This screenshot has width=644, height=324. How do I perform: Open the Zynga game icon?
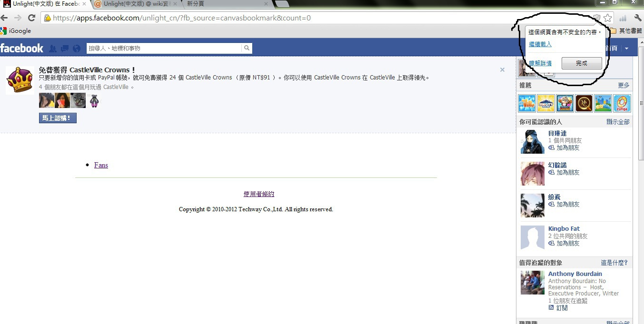(x=622, y=103)
